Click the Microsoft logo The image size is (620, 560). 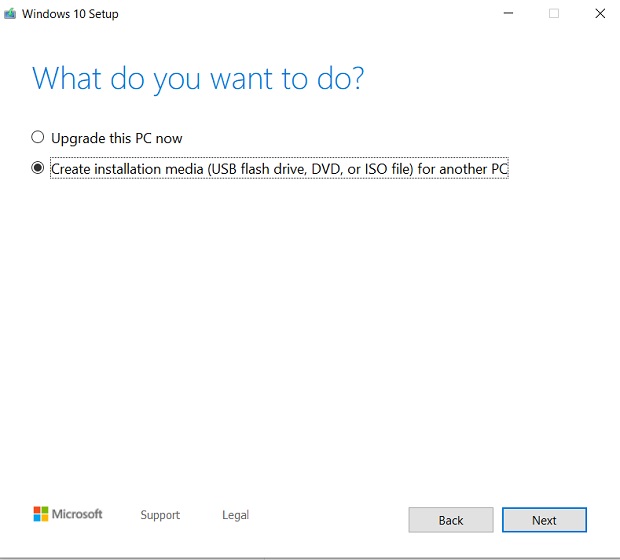[68, 514]
